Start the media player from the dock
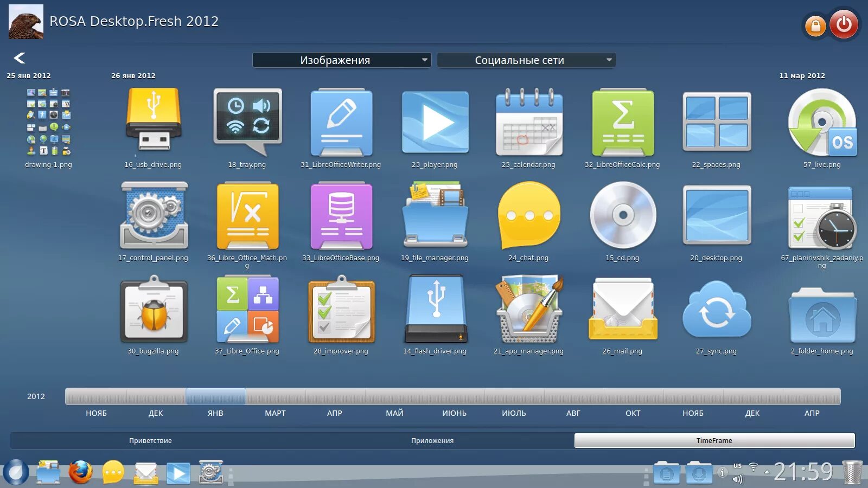The image size is (868, 488). 179,472
